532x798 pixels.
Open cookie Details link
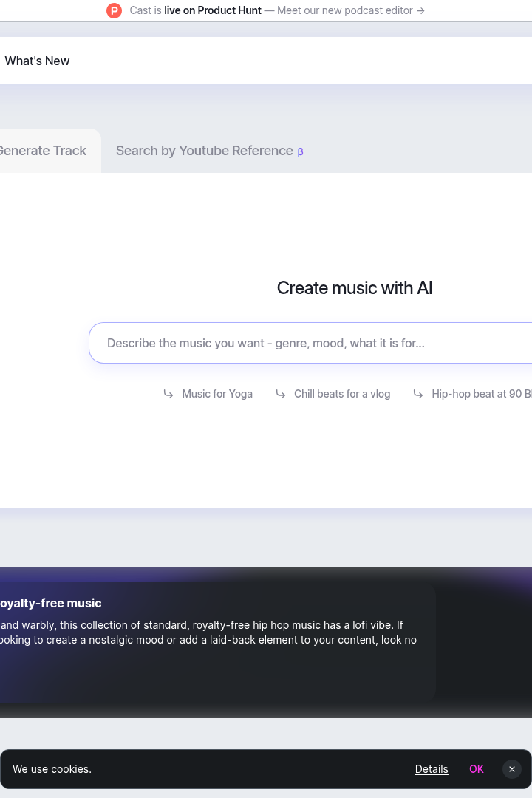(432, 769)
